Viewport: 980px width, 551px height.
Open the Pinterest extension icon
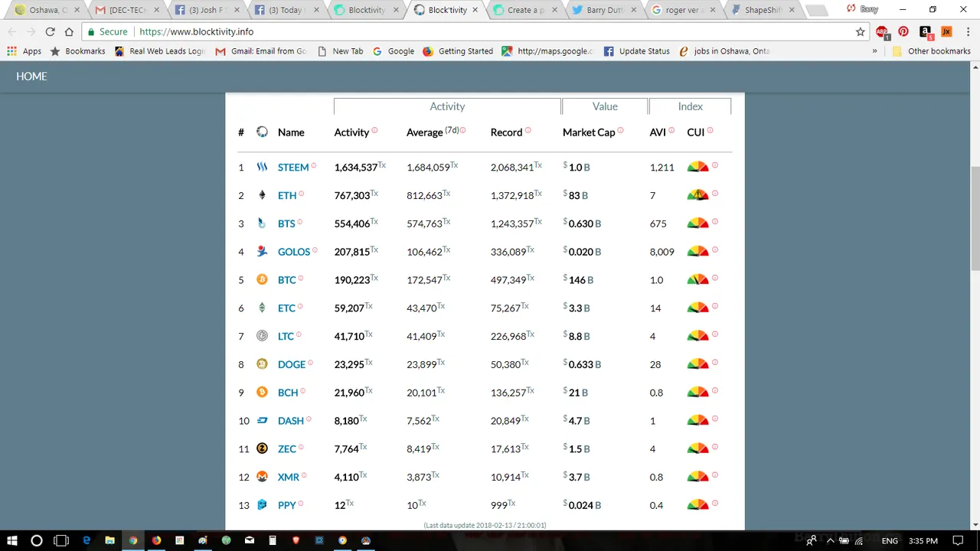tap(903, 31)
